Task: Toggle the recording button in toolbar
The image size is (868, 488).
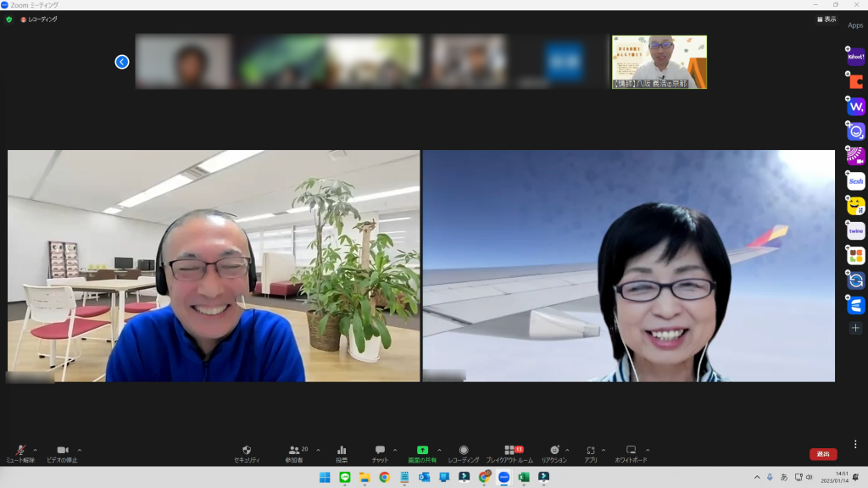Action: tap(464, 453)
